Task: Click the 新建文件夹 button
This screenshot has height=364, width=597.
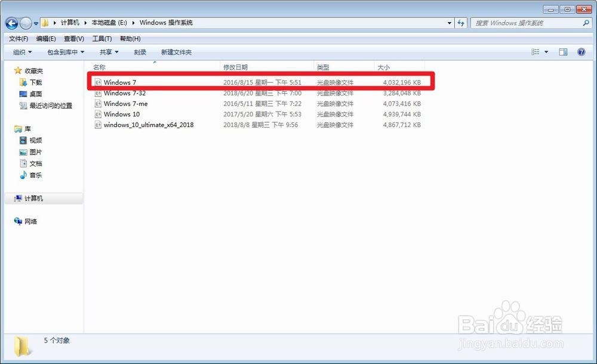Action: 176,52
